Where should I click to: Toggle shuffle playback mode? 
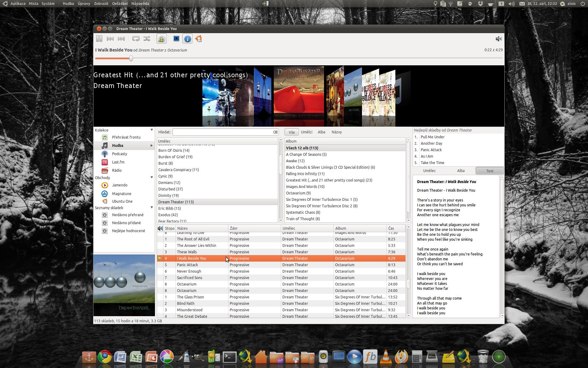pyautogui.click(x=147, y=39)
